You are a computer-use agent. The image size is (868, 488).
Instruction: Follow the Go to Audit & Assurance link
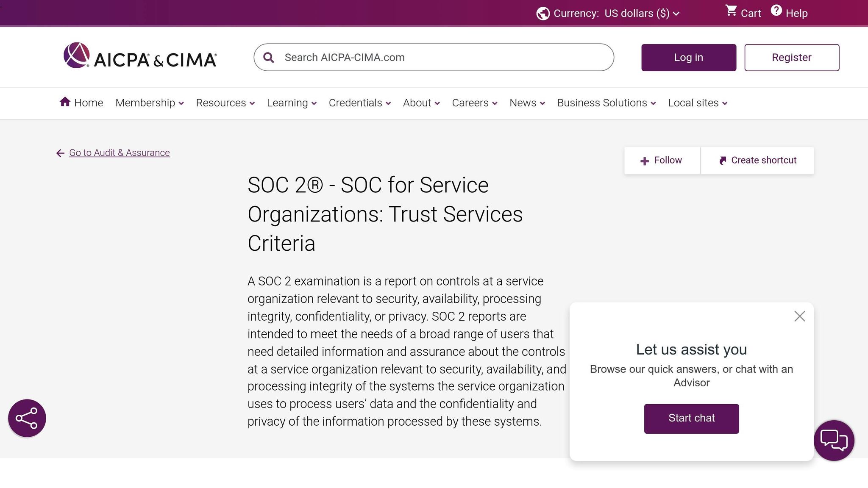pos(119,152)
